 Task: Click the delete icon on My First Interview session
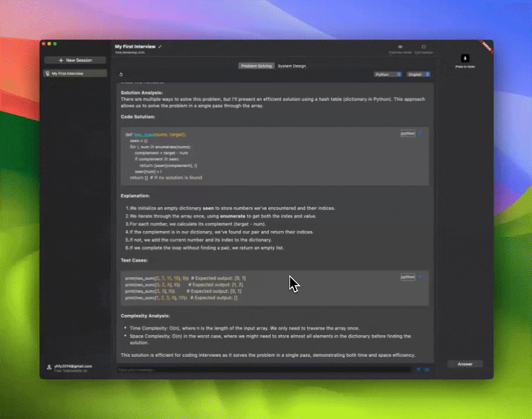point(48,73)
